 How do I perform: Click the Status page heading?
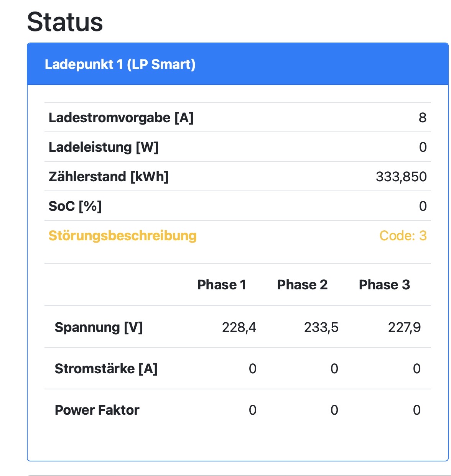click(x=65, y=22)
